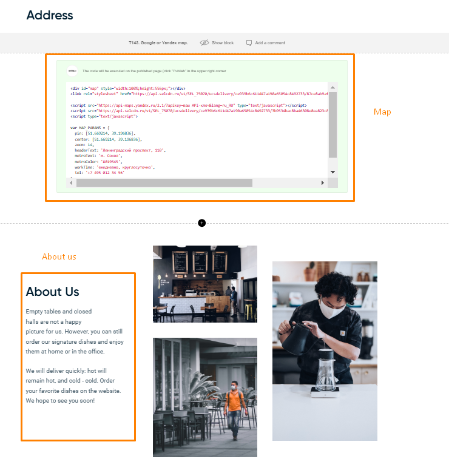
Task: Click the 'metroColor: #019545' code line
Action: [98, 162]
